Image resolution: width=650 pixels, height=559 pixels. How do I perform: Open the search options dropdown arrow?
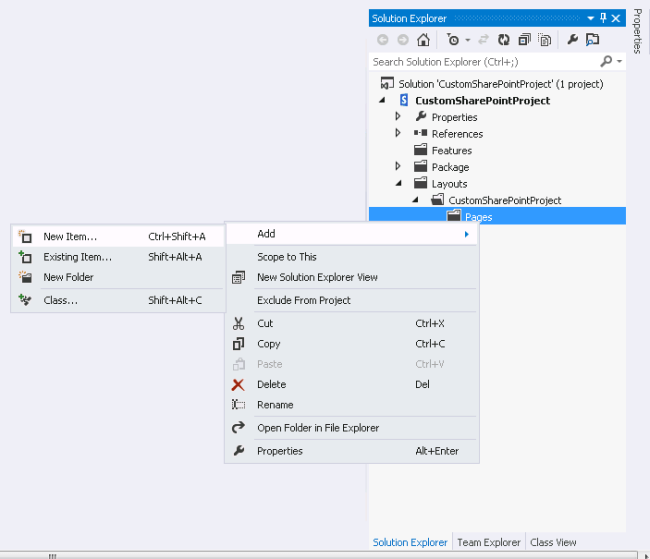619,61
